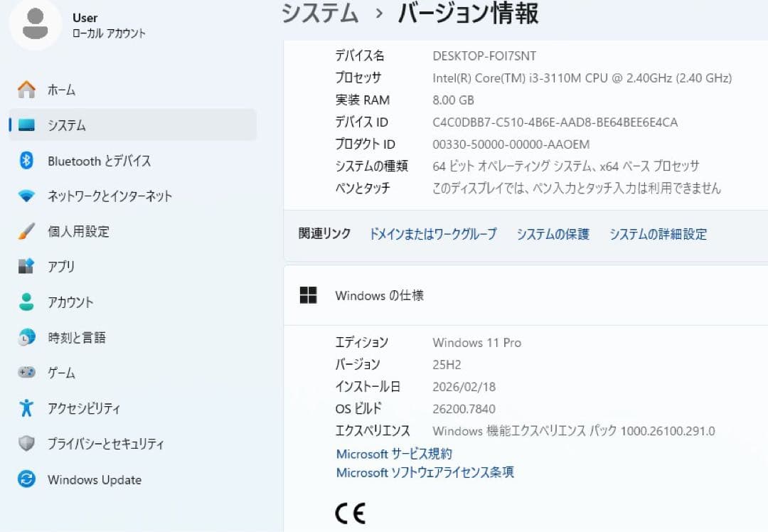The width and height of the screenshot is (768, 532).
Task: Click the デバイス名 label
Action: coord(360,55)
